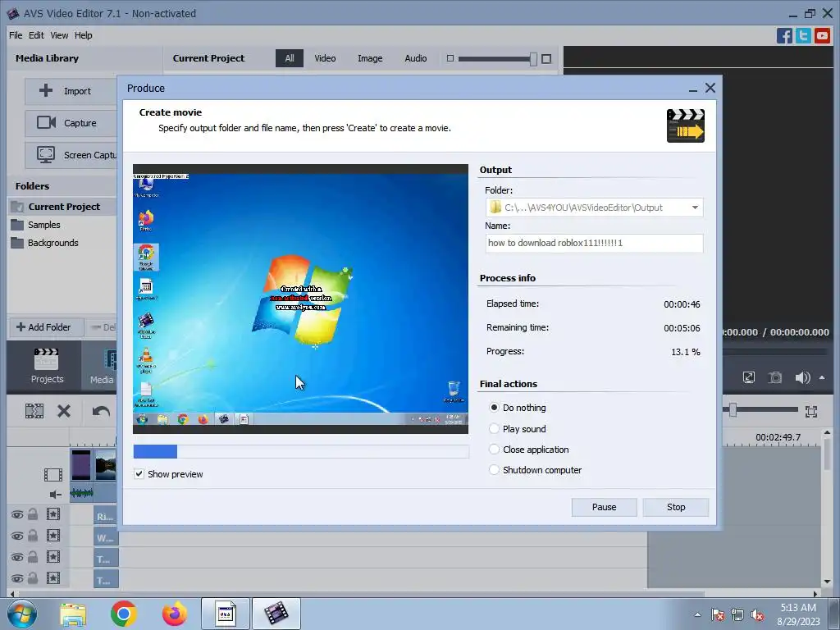Screen dimensions: 840x630
Task: Click the timeline zoom slider handle
Action: point(733,411)
